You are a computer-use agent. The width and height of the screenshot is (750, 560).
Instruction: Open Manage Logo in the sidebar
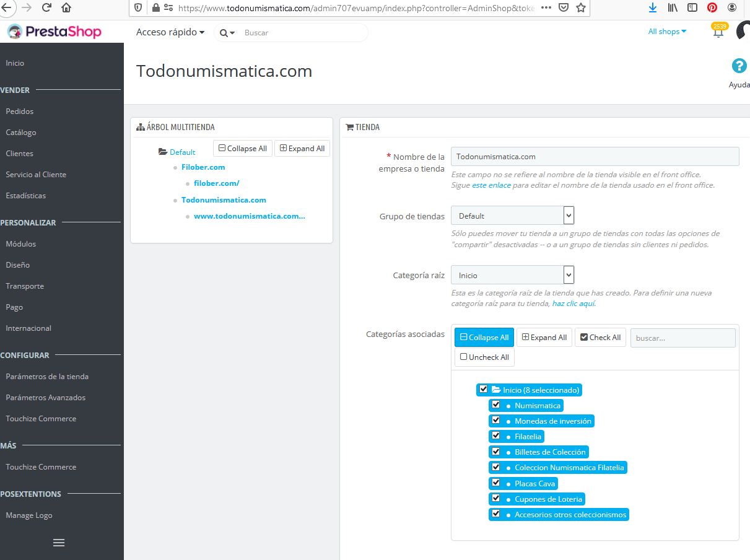[x=29, y=515]
